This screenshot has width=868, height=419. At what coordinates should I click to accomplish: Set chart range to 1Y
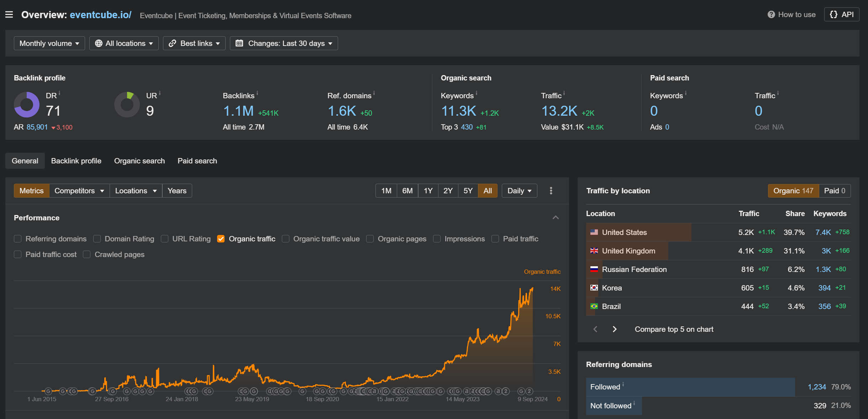click(428, 191)
